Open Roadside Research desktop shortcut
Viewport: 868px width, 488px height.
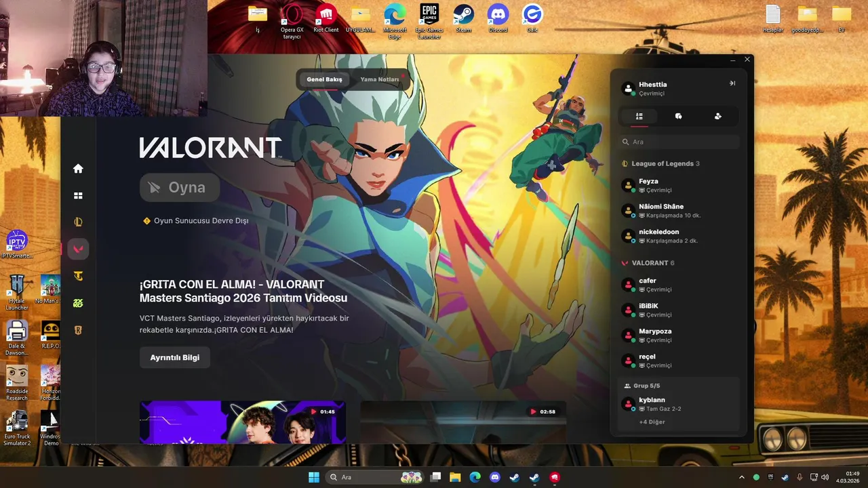click(x=17, y=383)
